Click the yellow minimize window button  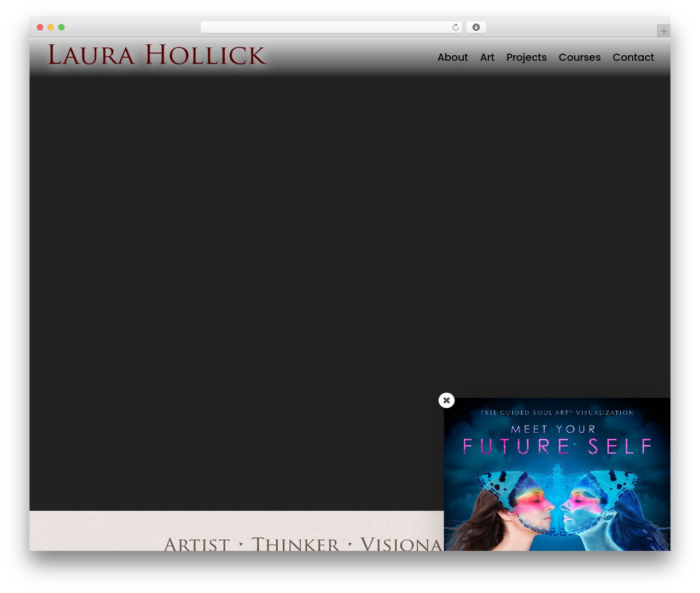[x=50, y=27]
